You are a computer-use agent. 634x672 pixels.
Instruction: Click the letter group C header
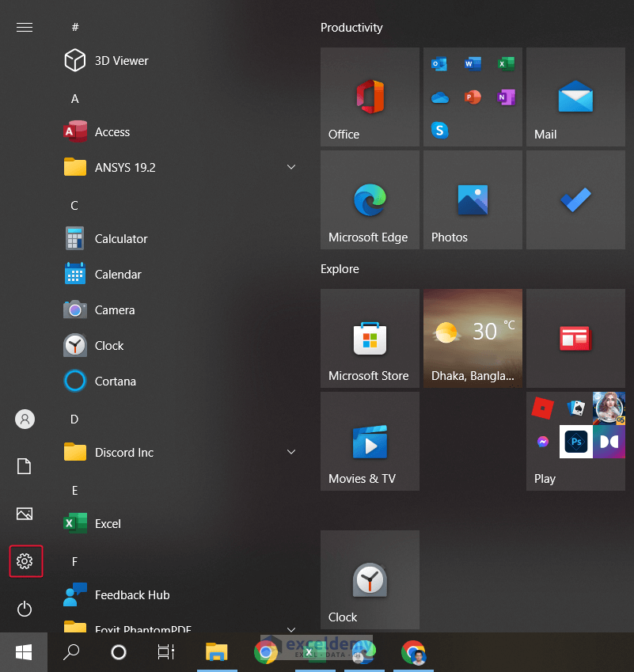(74, 206)
